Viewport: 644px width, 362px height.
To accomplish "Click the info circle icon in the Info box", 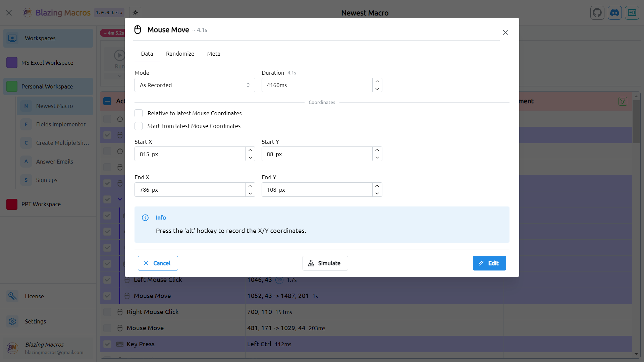I will tap(145, 218).
